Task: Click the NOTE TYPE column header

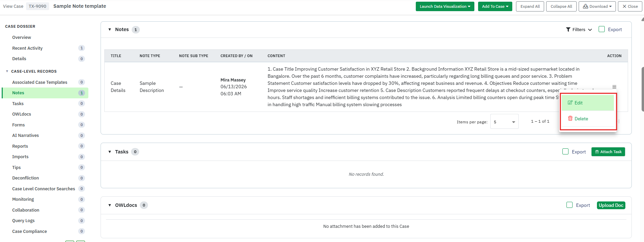Action: click(150, 56)
